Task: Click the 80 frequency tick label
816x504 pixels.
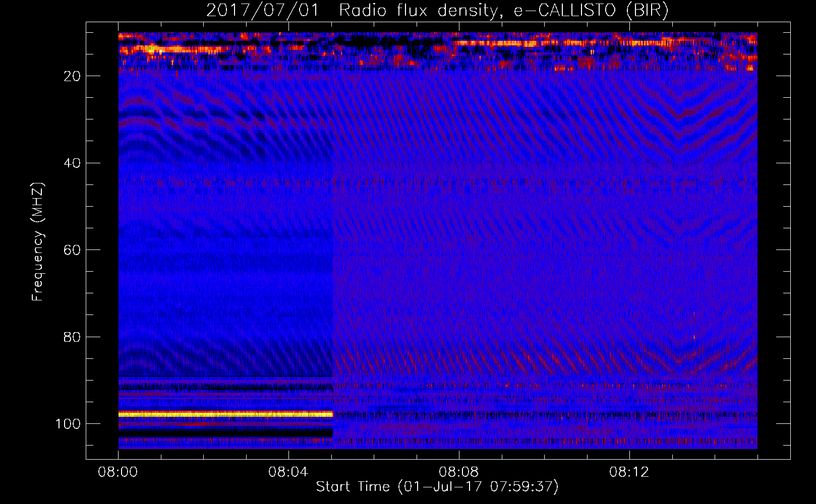Action: 72,337
